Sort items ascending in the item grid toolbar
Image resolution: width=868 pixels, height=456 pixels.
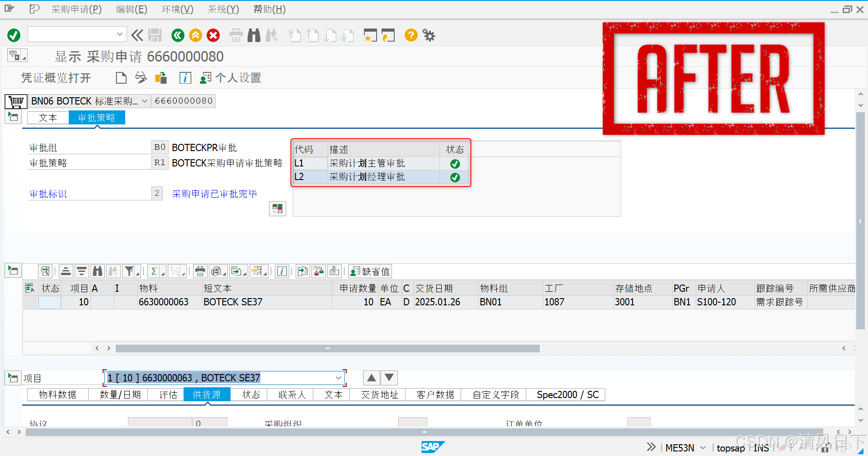pyautogui.click(x=66, y=271)
